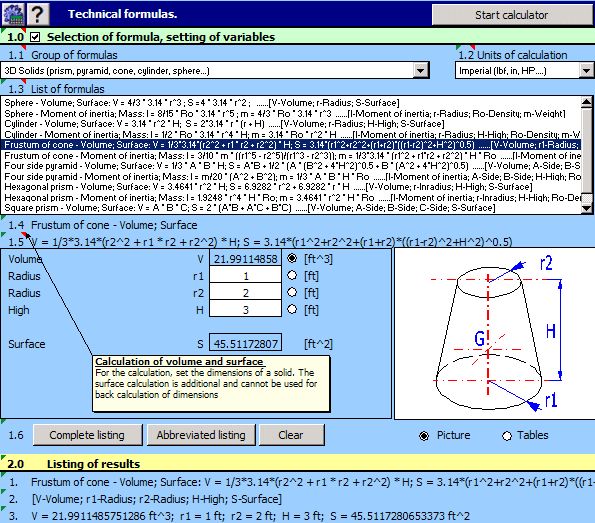Expand the Units of calculation dropdown
This screenshot has width=595, height=523.
pos(586,71)
